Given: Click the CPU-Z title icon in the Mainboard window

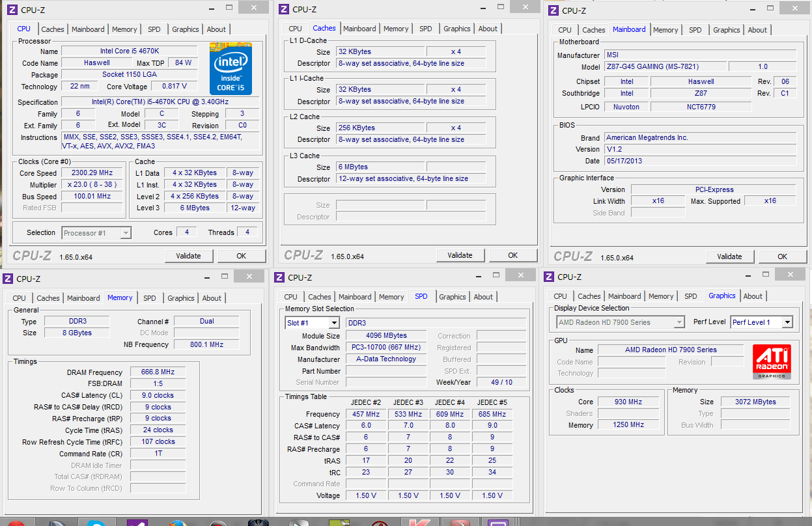Looking at the screenshot, I should coord(553,10).
